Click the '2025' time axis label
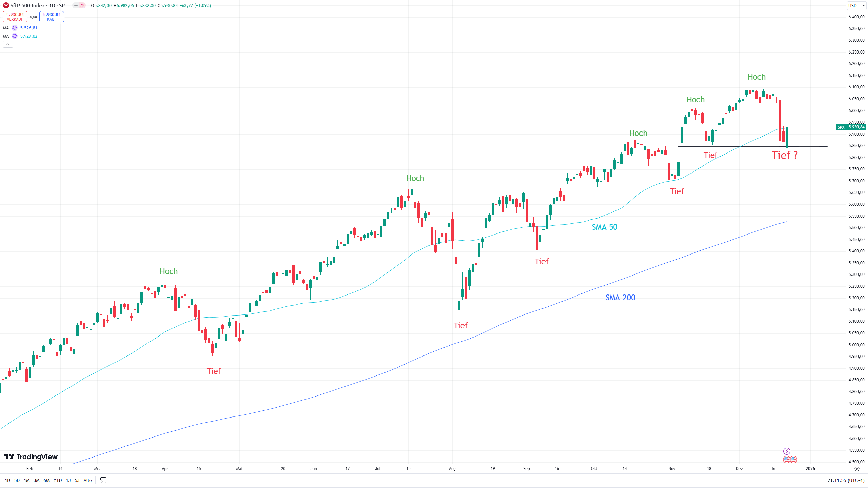The image size is (868, 488). tap(810, 469)
